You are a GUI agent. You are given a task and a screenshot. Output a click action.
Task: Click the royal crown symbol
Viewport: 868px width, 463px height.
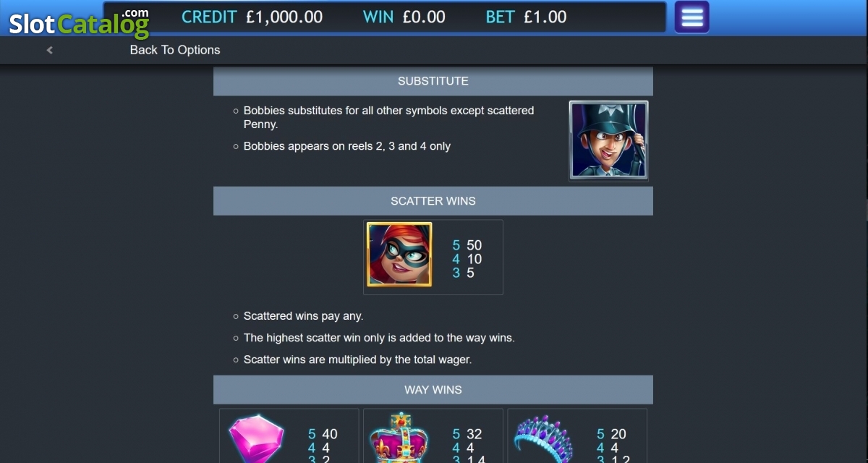click(399, 438)
